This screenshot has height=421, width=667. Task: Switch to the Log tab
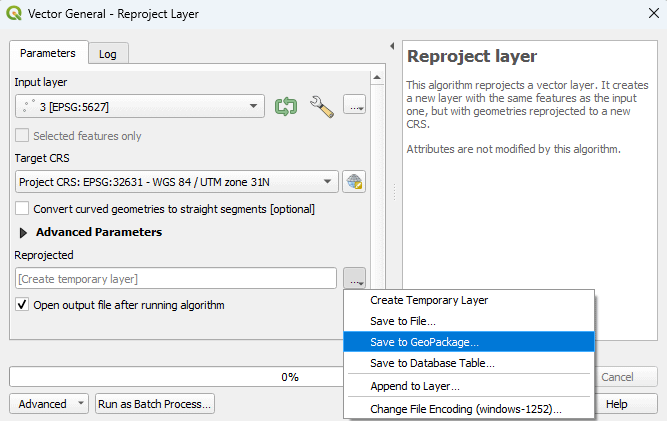[x=107, y=54]
